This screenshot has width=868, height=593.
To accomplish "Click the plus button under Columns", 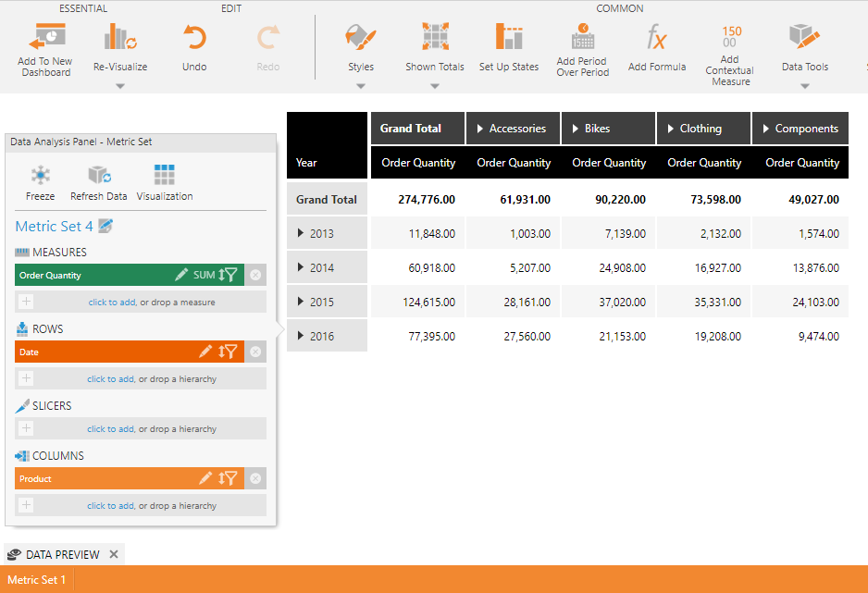I will click(x=26, y=505).
